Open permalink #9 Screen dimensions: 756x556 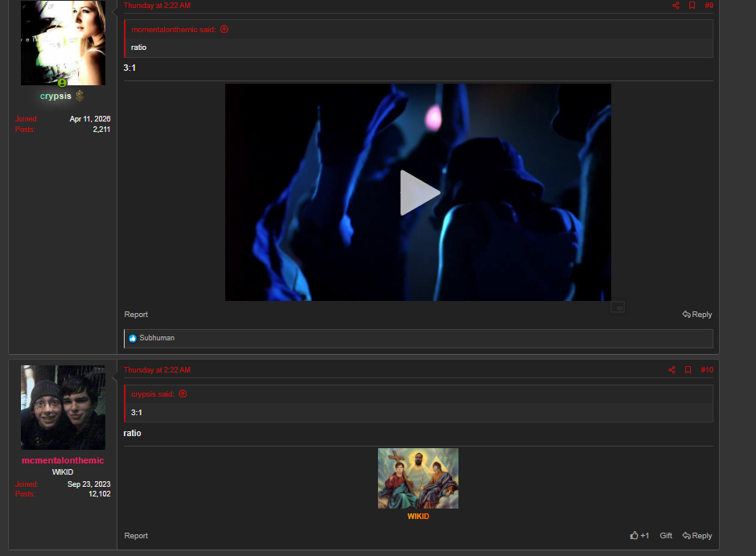point(709,6)
